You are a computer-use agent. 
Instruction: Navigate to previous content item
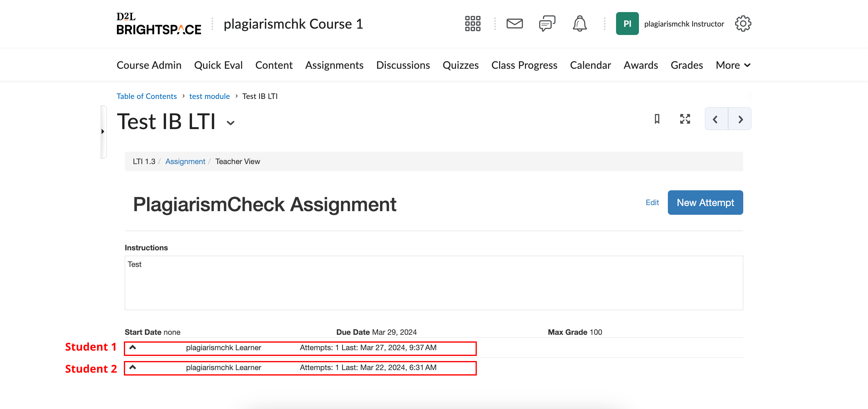coord(716,119)
